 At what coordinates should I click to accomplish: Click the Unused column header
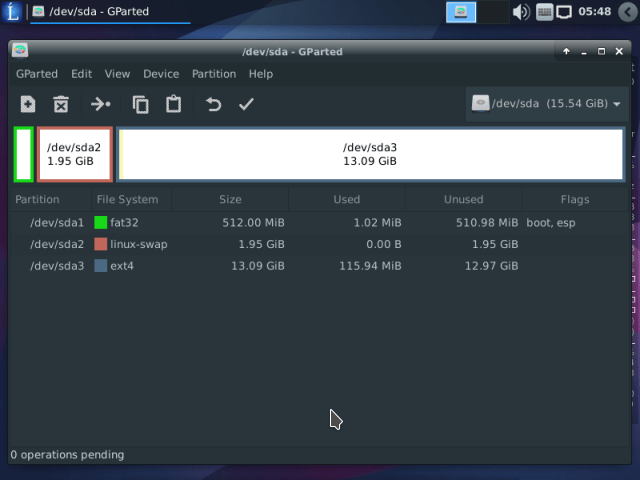(x=464, y=199)
